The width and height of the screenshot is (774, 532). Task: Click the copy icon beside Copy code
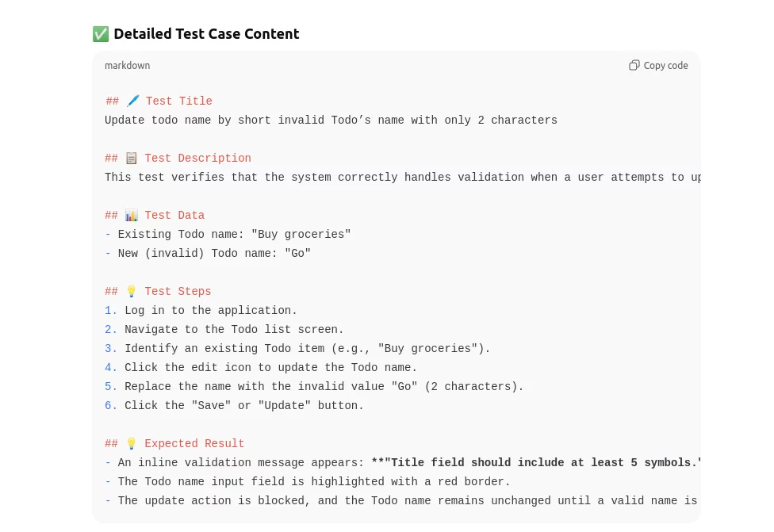pos(634,66)
